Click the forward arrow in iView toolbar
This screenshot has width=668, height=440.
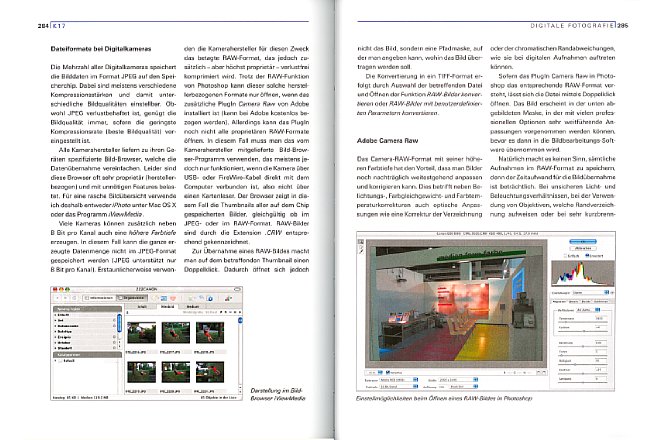[66, 298]
